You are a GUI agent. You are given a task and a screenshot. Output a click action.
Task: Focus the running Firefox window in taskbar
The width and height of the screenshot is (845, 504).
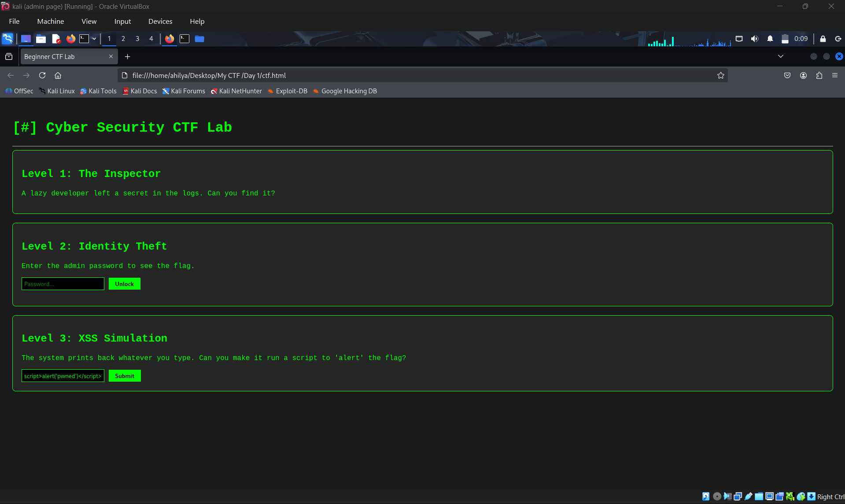(x=170, y=39)
